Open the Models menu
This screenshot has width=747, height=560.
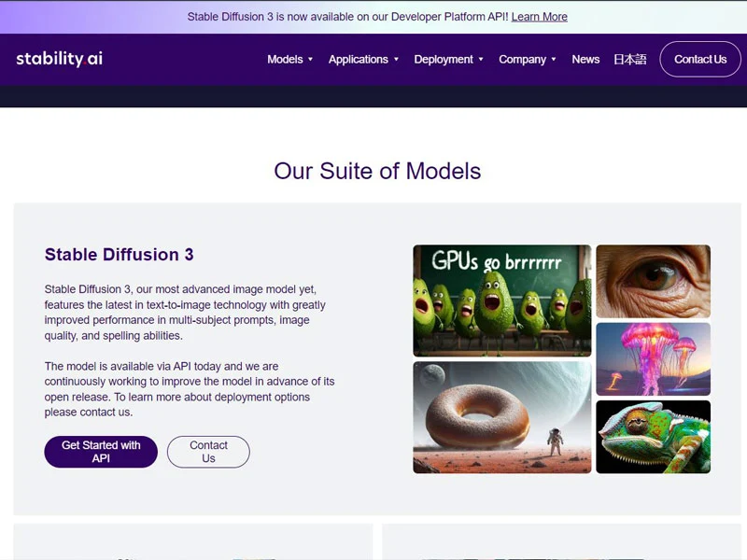tap(285, 59)
